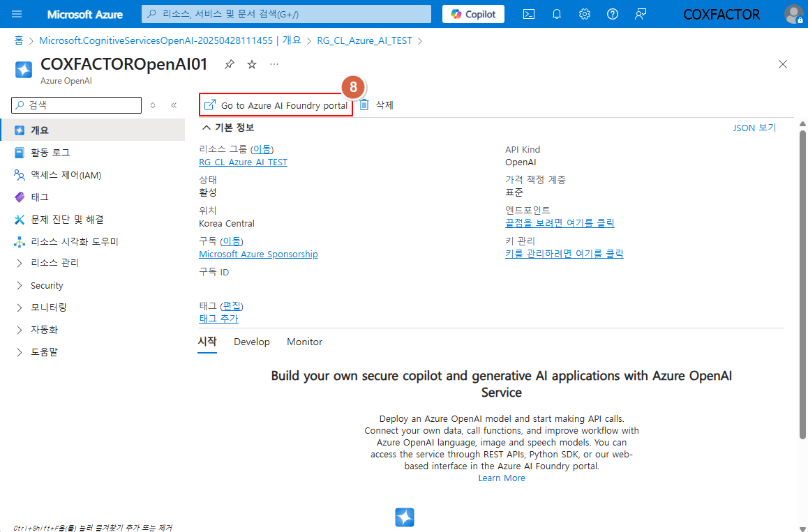Click 끝점을 보려면 여기를 클릭
Viewport: 808px width, 532px height.
coord(560,223)
